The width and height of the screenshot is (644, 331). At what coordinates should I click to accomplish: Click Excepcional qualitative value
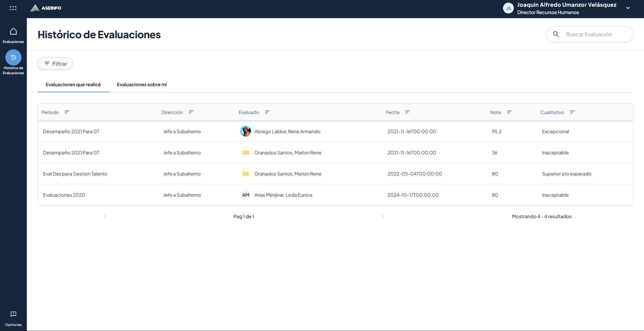point(555,132)
